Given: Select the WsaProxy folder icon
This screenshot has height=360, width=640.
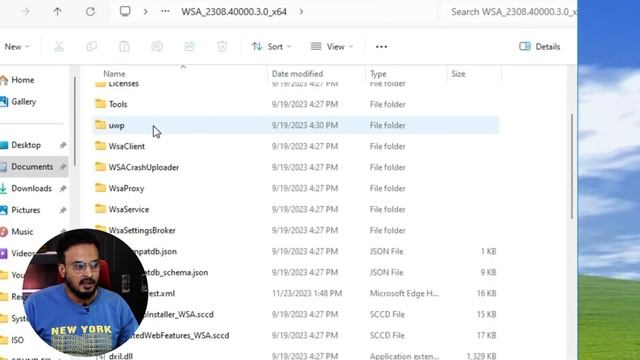Looking at the screenshot, I should [100, 188].
